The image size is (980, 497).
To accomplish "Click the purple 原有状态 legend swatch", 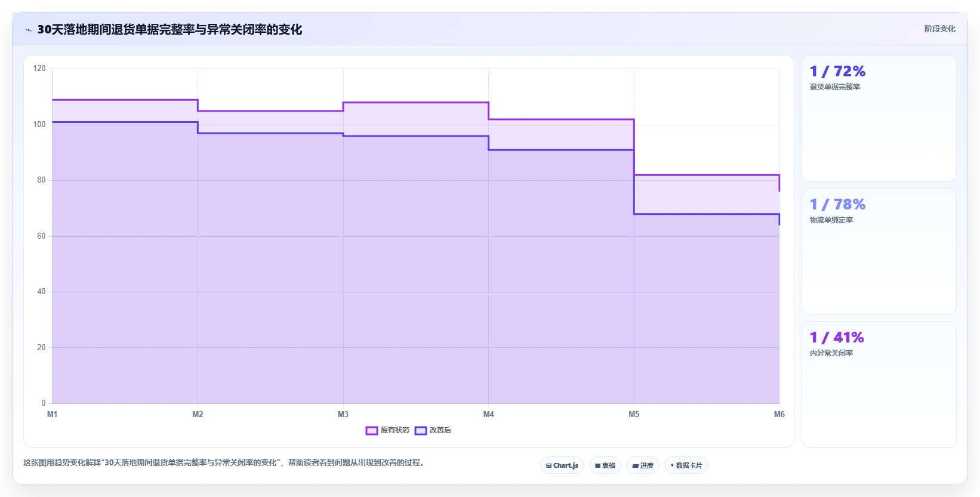I will click(x=372, y=431).
